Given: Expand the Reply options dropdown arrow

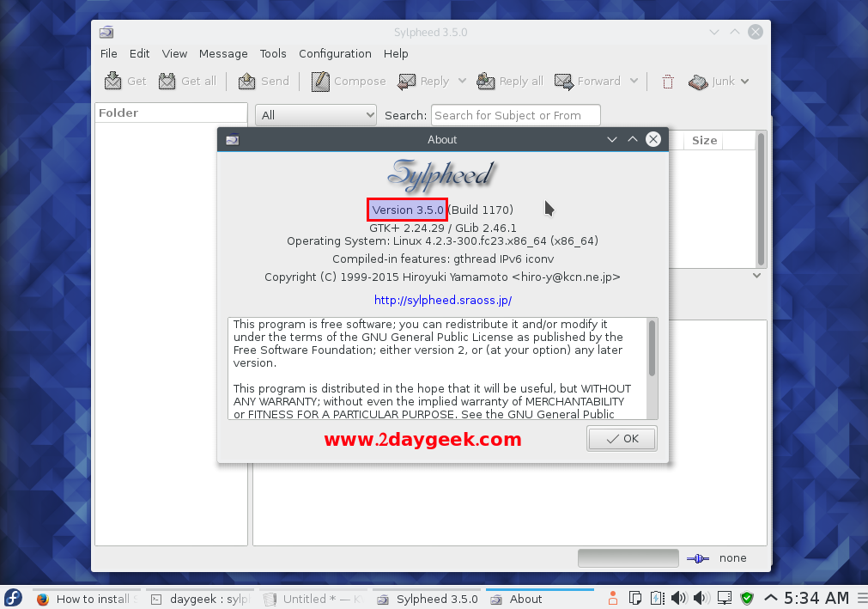Looking at the screenshot, I should click(462, 82).
